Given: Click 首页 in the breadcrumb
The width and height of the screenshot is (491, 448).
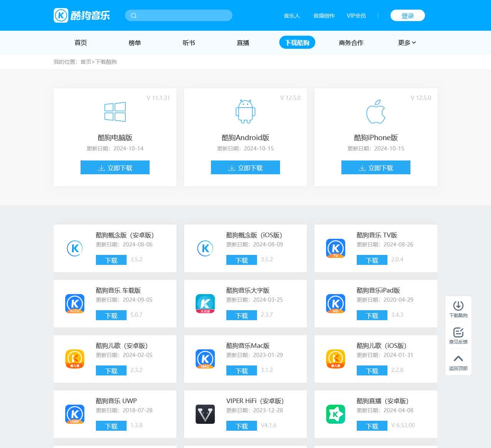Looking at the screenshot, I should coord(86,62).
